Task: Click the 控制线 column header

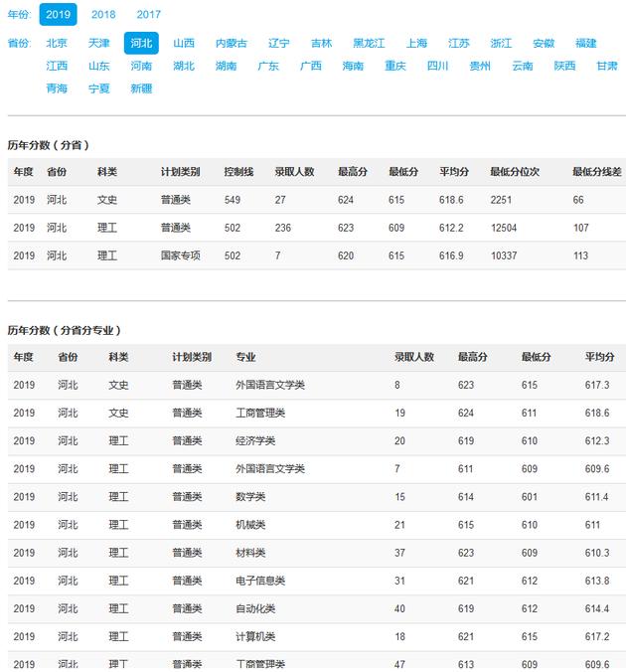Action: tap(238, 172)
